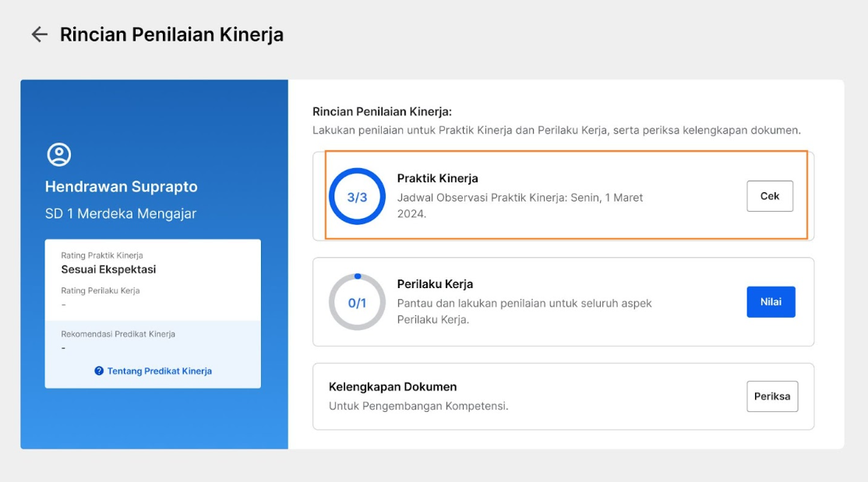
Task: Click the Cek button for Praktik Kinerja
Action: click(x=770, y=196)
